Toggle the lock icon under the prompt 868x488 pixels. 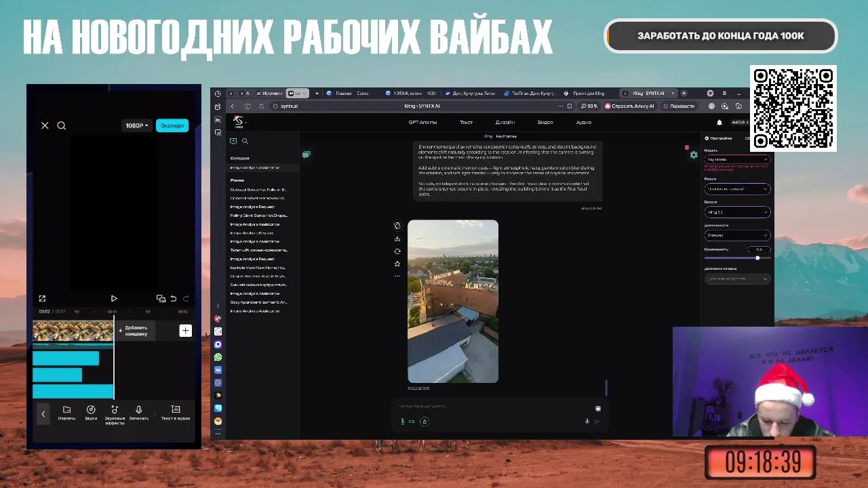tap(425, 422)
